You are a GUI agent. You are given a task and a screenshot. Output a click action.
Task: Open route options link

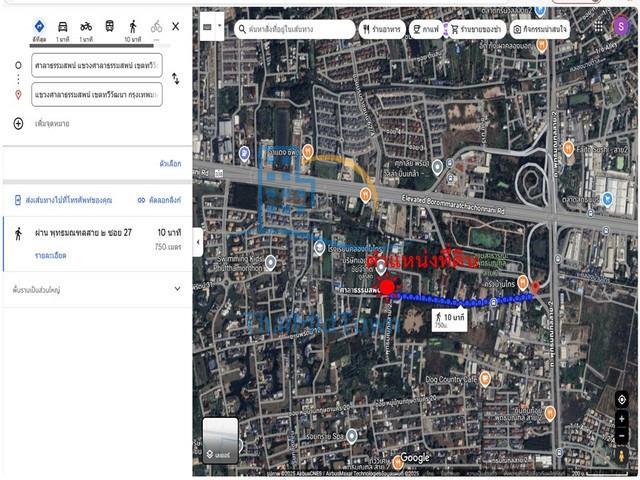170,164
